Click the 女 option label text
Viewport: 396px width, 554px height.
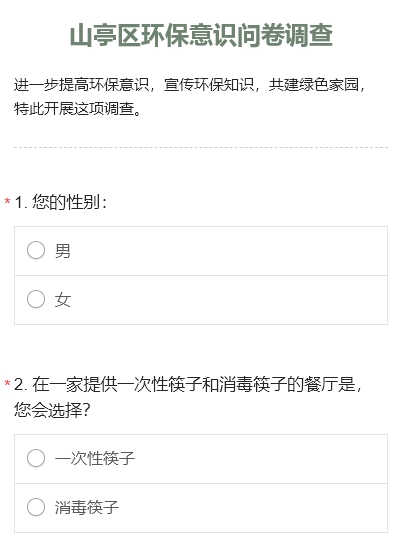pos(63,300)
